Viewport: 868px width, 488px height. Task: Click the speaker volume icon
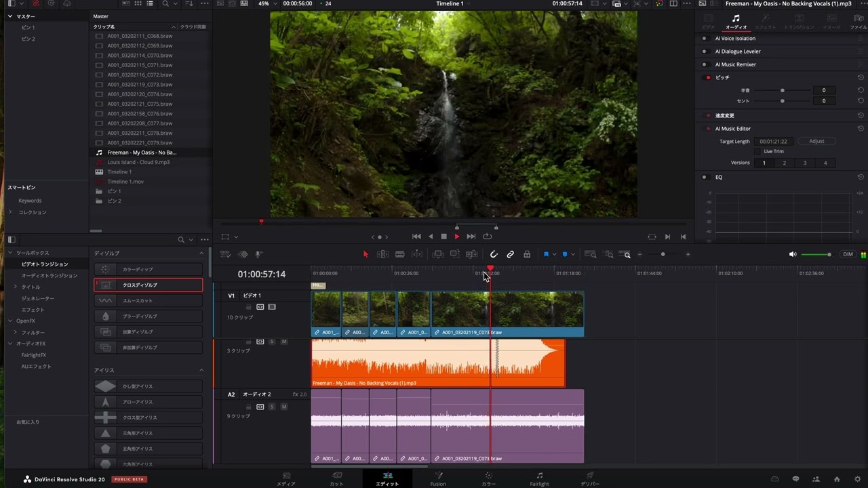click(x=793, y=254)
